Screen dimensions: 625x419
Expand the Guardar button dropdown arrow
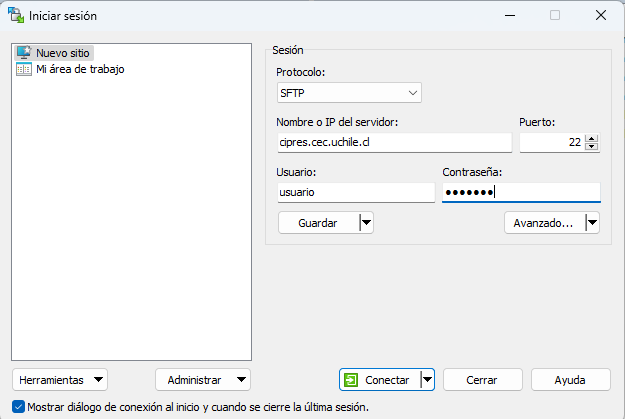(366, 223)
